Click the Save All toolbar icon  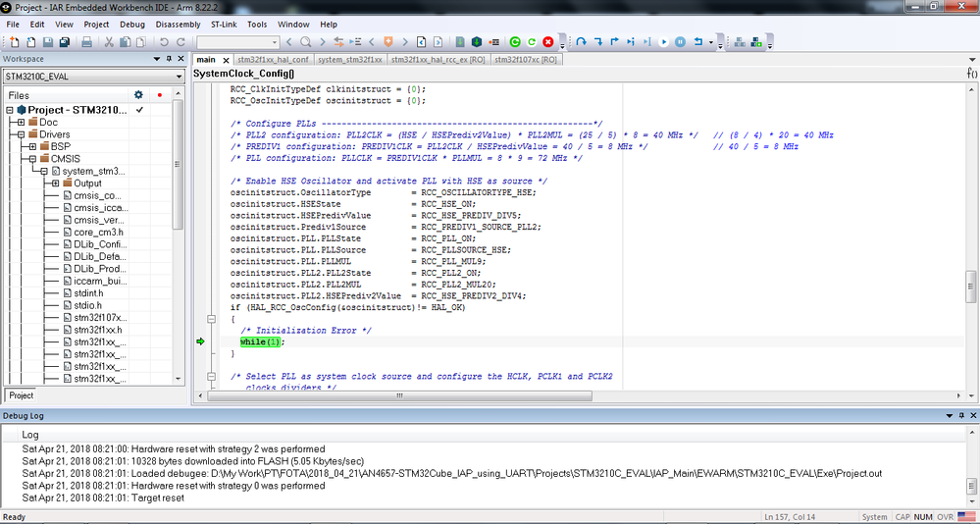pyautogui.click(x=65, y=42)
